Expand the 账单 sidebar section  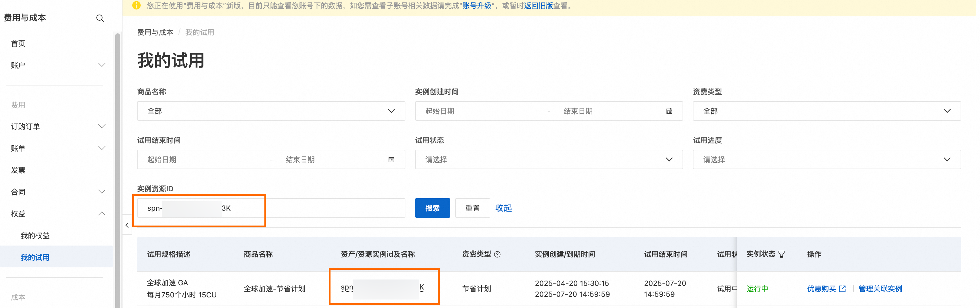tap(102, 148)
